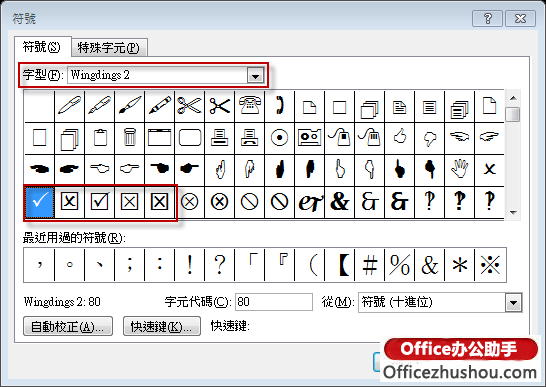Pick the thin circled X symbol
Image resolution: width=546 pixels, height=387 pixels.
[x=189, y=202]
